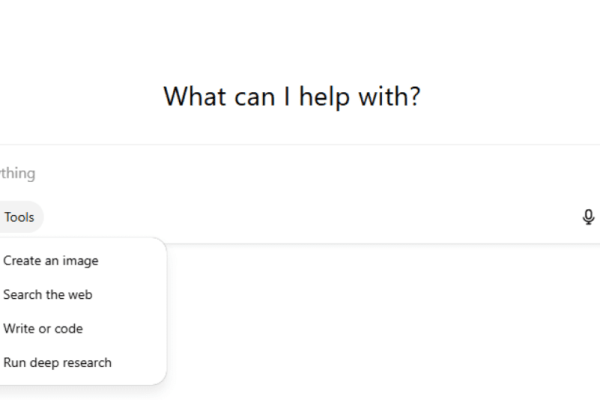Click the Tools pill button
The image size is (600, 400).
coord(20,217)
